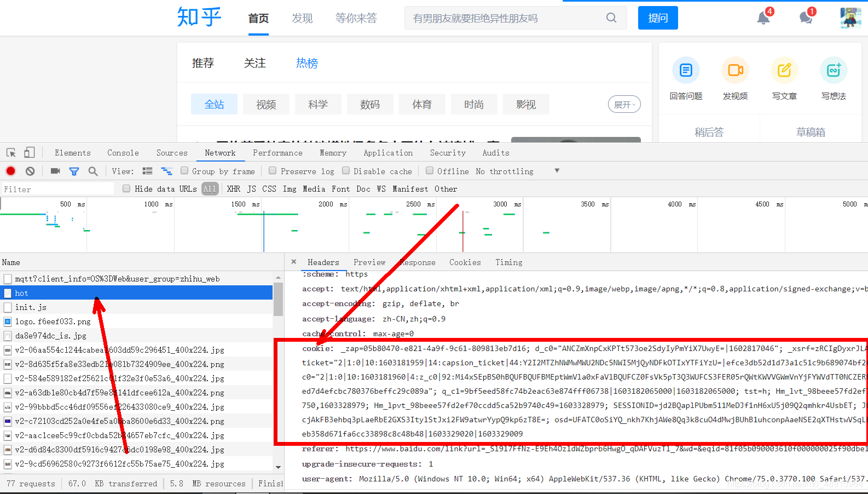This screenshot has height=494, width=868.
Task: Open the Security tab
Action: (448, 153)
